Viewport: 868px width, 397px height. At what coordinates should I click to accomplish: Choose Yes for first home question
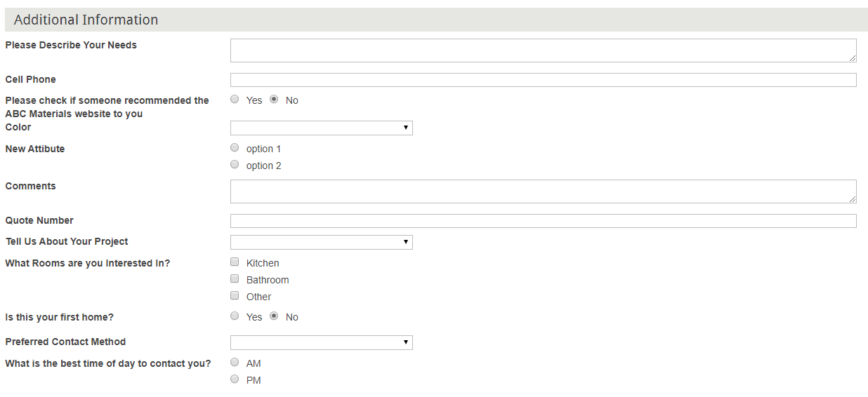coord(235,316)
